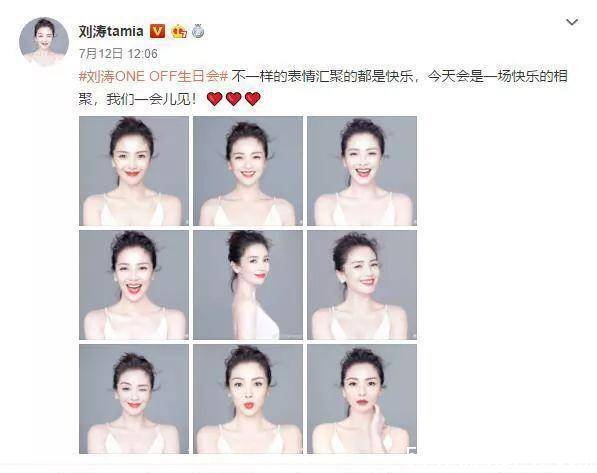Viewport: 597px width, 473px height.
Task: Click the crown membership badge icon
Action: pos(179,31)
